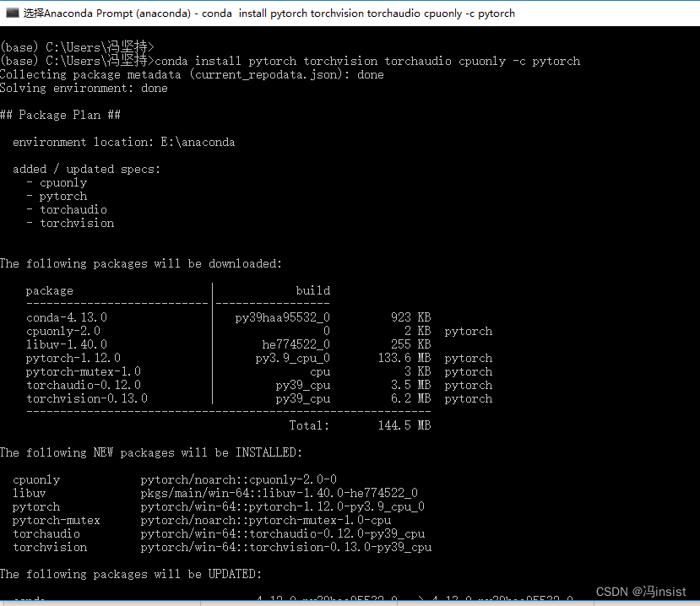The width and height of the screenshot is (700, 606).
Task: Click the '- pytorch' spec entry
Action: tap(57, 196)
